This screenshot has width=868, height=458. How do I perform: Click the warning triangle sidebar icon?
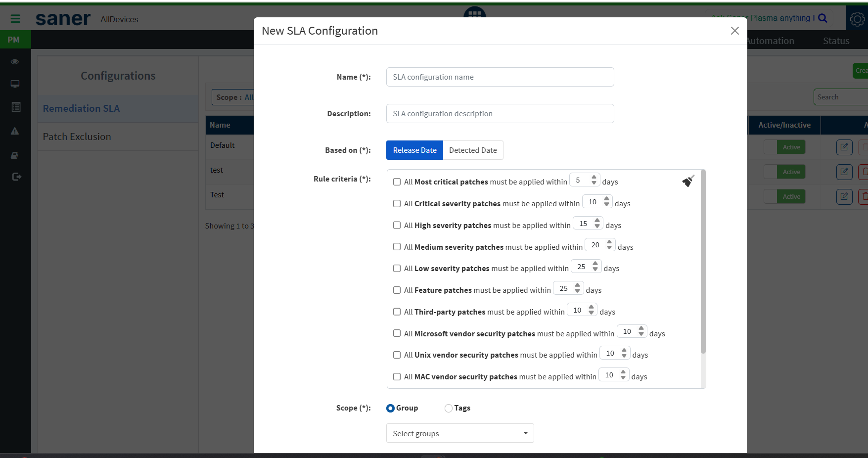[x=15, y=131]
